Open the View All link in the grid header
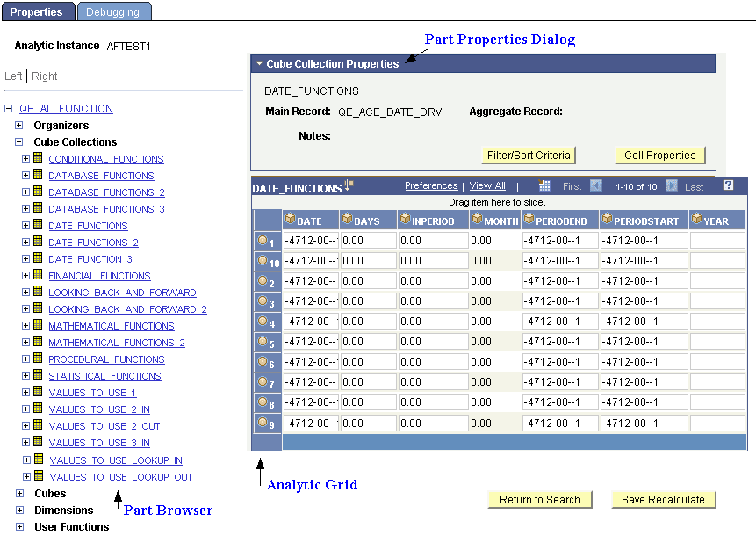The height and width of the screenshot is (536, 756). [486, 185]
